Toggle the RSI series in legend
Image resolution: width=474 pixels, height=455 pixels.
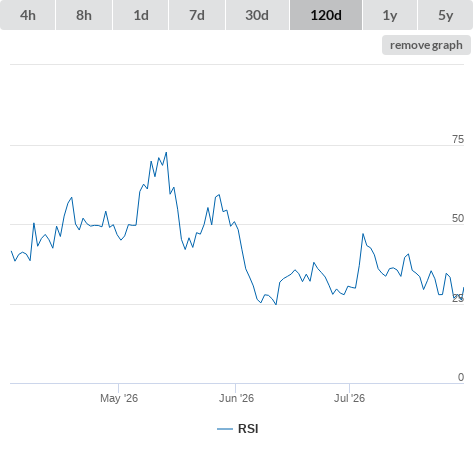[x=248, y=429]
